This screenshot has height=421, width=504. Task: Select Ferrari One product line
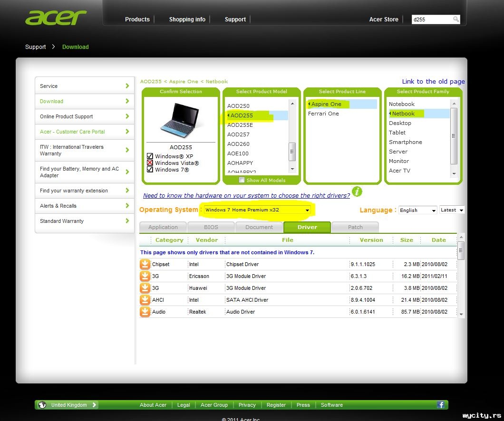[323, 114]
